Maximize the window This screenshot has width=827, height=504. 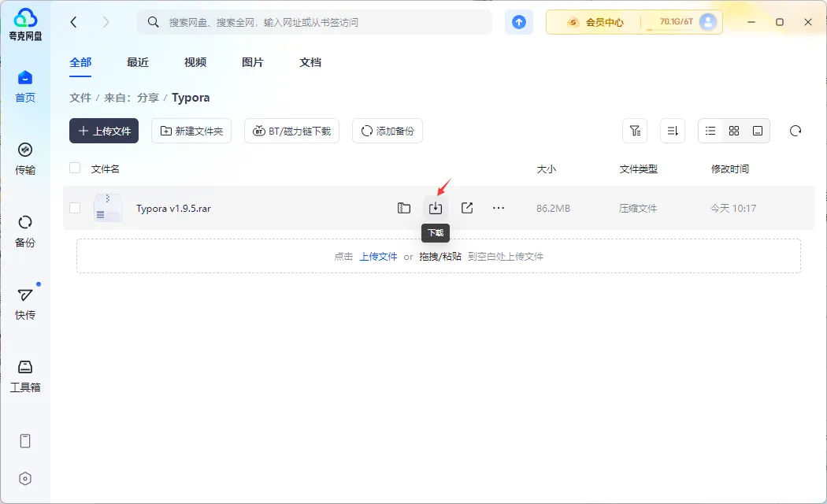coord(780,21)
